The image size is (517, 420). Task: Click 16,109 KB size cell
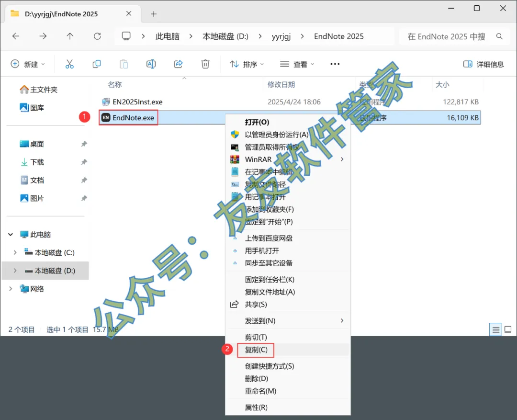point(462,118)
